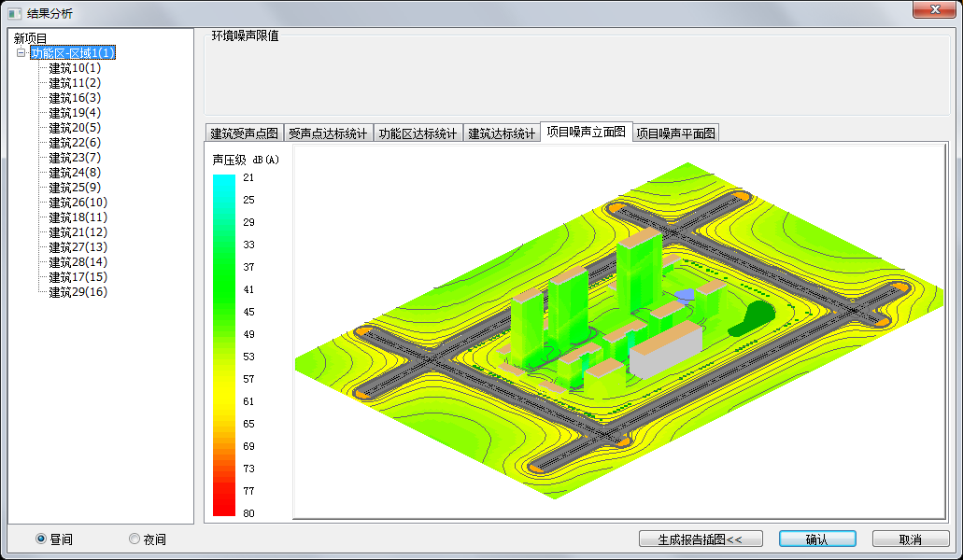Screen dimensions: 963x560
Task: Switch to the 建筑受声点图 tab
Action: pos(244,133)
